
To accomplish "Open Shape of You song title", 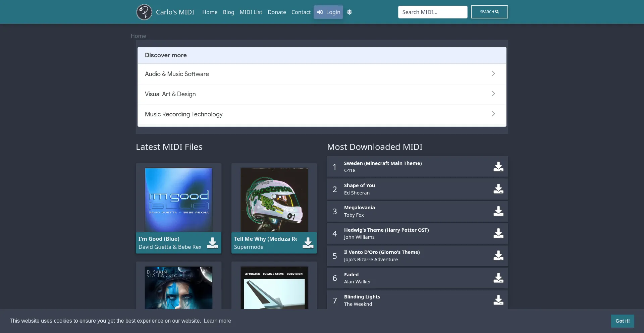I will tap(360, 185).
